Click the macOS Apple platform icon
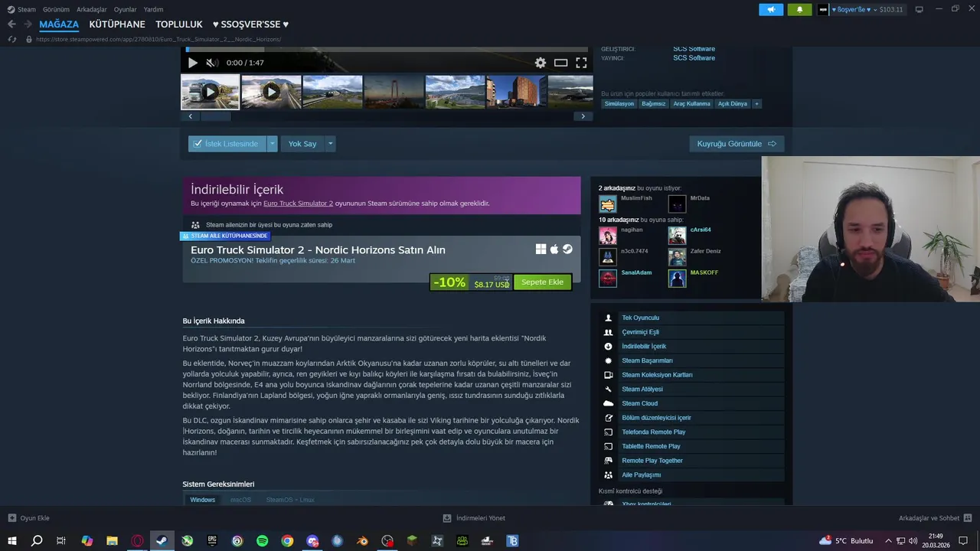Screen dimensions: 980x551 (554, 249)
